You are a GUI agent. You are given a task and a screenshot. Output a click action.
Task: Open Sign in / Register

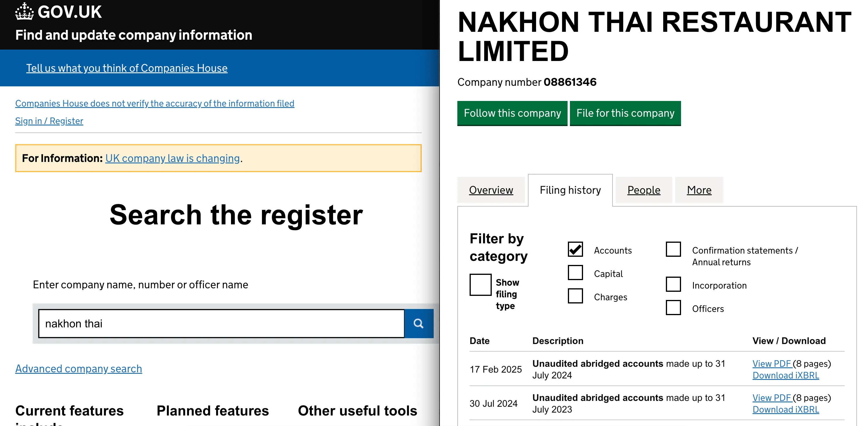pos(49,121)
